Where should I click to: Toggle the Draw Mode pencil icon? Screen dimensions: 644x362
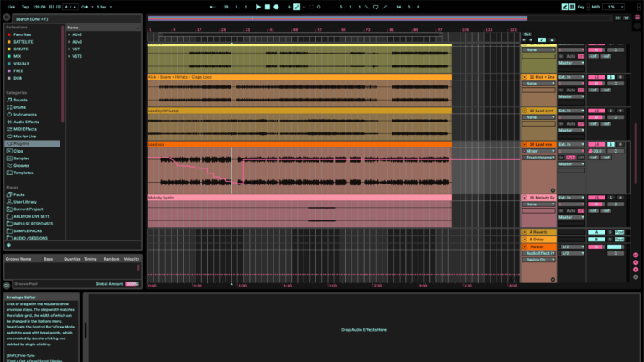(x=564, y=7)
